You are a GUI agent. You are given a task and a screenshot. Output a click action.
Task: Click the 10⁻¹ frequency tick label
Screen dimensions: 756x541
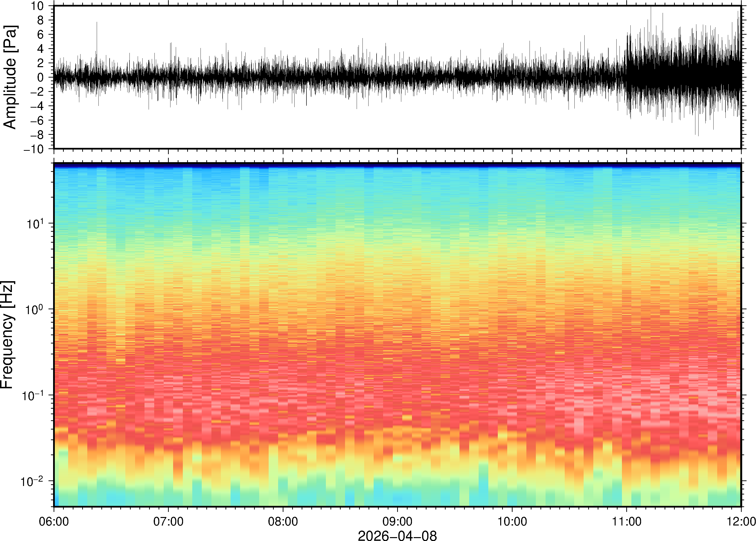tap(33, 395)
